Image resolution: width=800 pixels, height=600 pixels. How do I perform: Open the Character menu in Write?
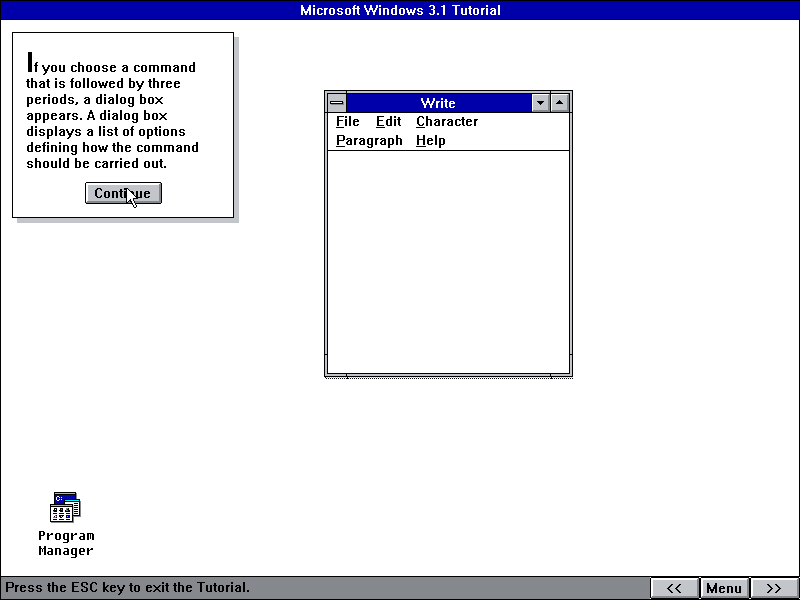pyautogui.click(x=447, y=121)
